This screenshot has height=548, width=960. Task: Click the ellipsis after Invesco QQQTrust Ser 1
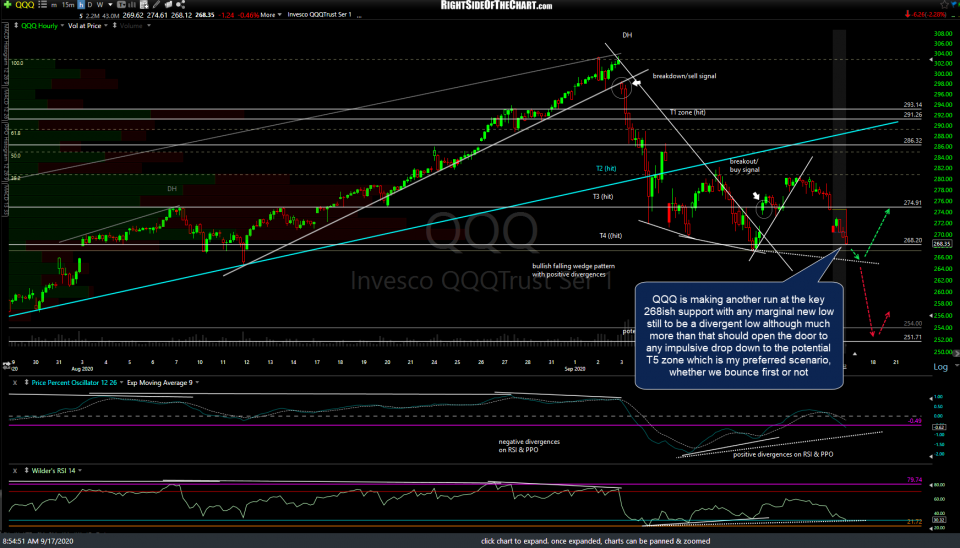click(x=359, y=15)
